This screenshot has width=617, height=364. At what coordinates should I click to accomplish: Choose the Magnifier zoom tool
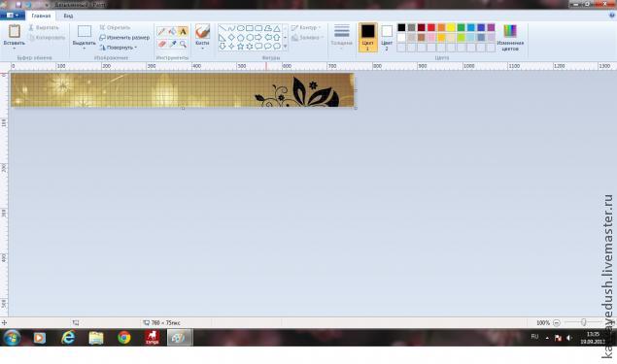tap(183, 44)
